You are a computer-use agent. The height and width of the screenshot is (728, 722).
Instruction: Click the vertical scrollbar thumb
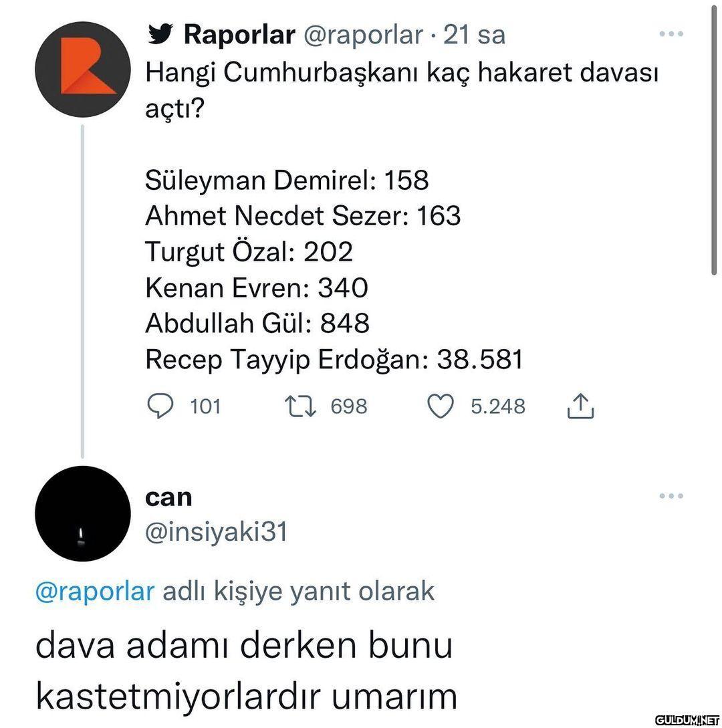[714, 139]
